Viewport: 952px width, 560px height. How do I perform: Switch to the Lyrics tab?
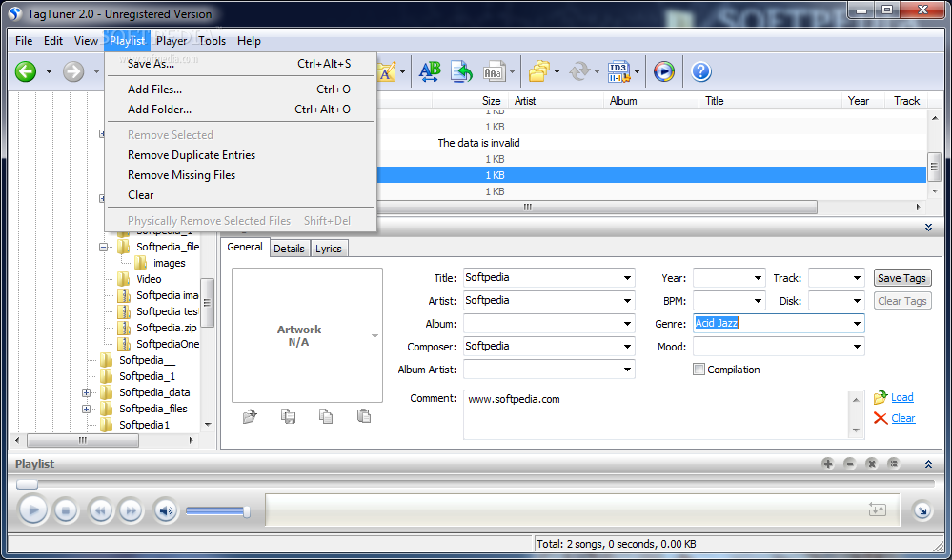point(329,249)
